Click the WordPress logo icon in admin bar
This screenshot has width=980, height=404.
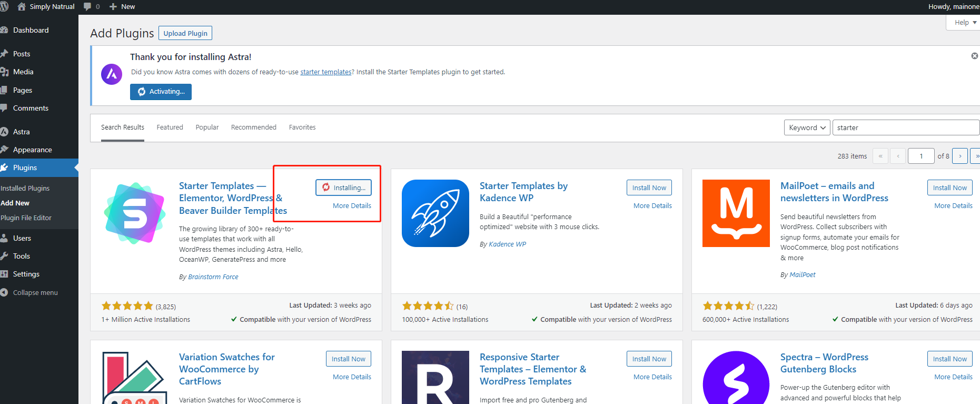pos(4,7)
